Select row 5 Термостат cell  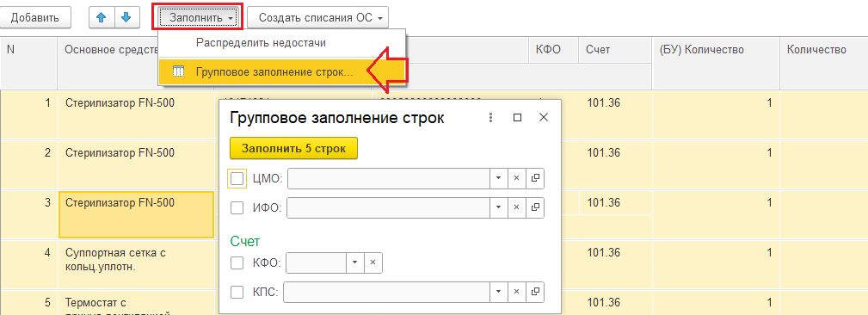136,303
